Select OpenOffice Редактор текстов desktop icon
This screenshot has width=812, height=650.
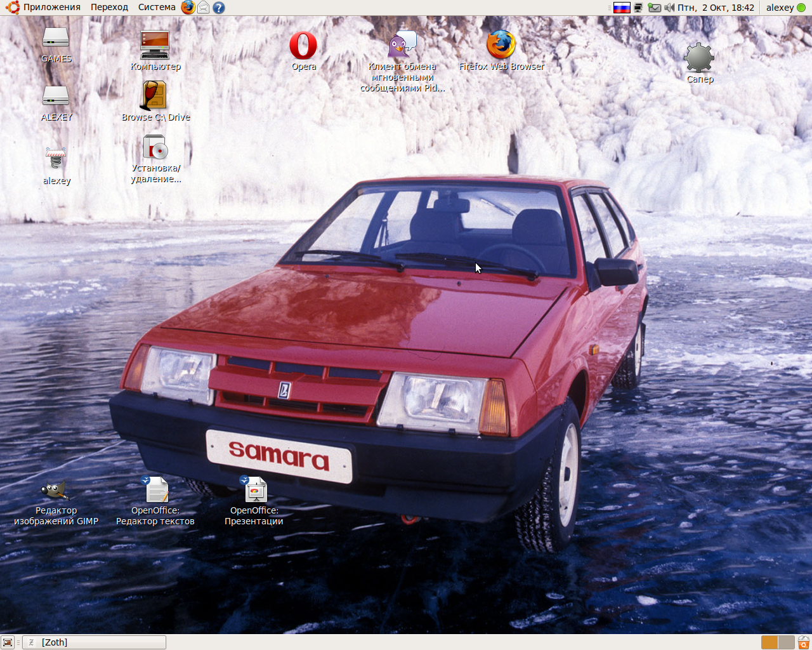click(x=155, y=501)
